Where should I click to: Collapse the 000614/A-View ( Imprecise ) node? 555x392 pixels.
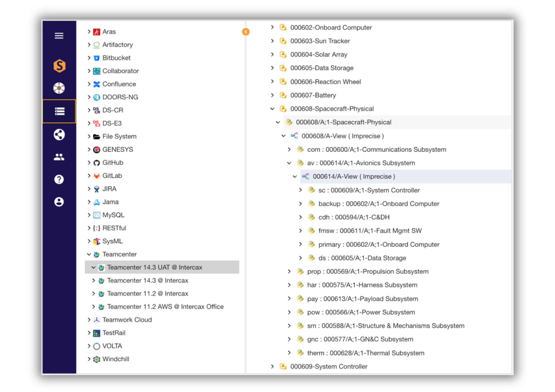point(295,177)
